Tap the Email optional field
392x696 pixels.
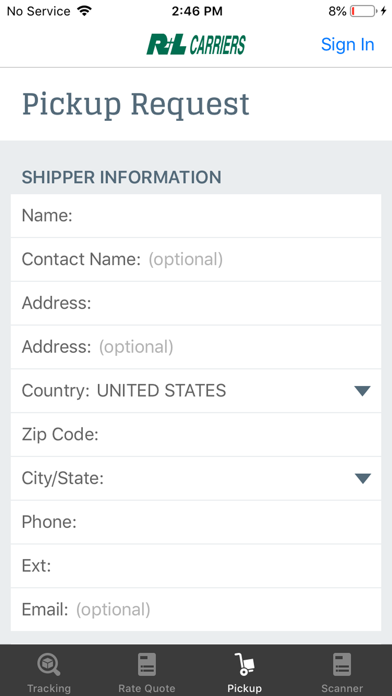(196, 609)
